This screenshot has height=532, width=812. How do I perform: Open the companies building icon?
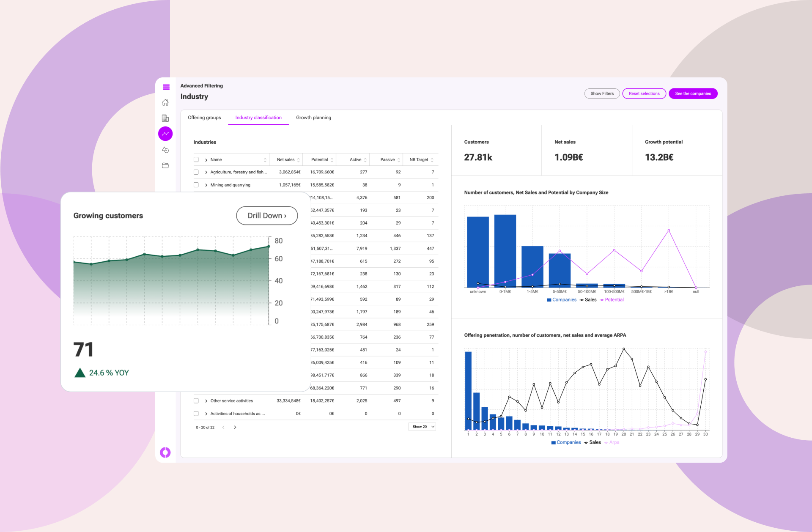click(165, 118)
